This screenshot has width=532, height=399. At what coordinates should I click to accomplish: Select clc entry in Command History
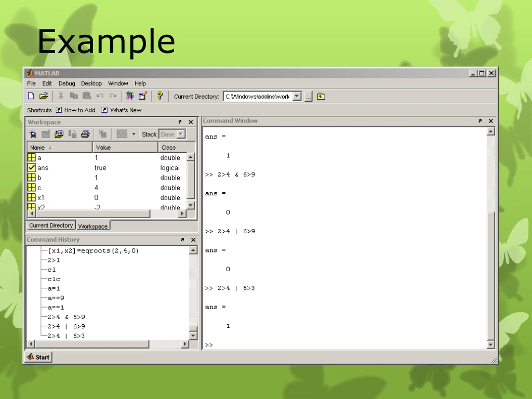(x=54, y=279)
